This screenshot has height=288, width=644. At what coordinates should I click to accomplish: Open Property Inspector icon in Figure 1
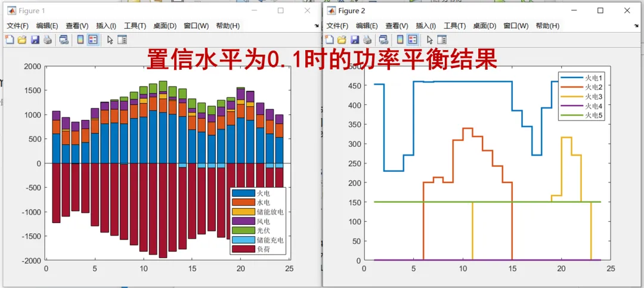(122, 40)
